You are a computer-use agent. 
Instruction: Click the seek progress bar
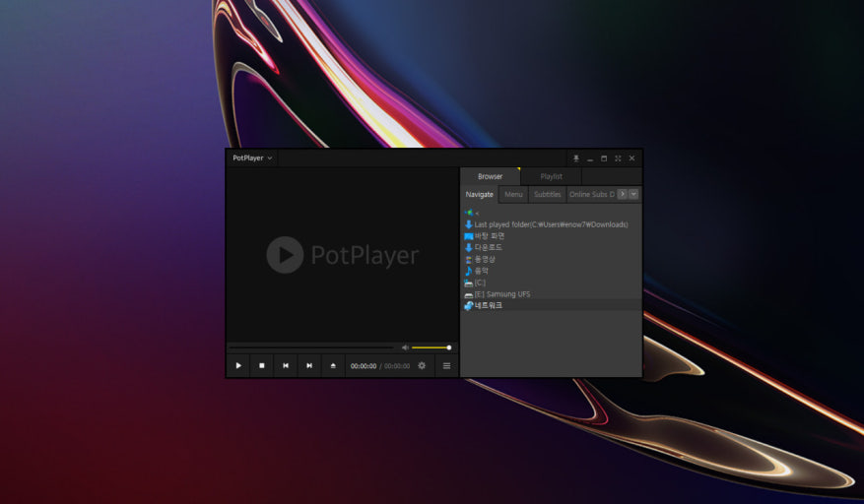coord(312,347)
